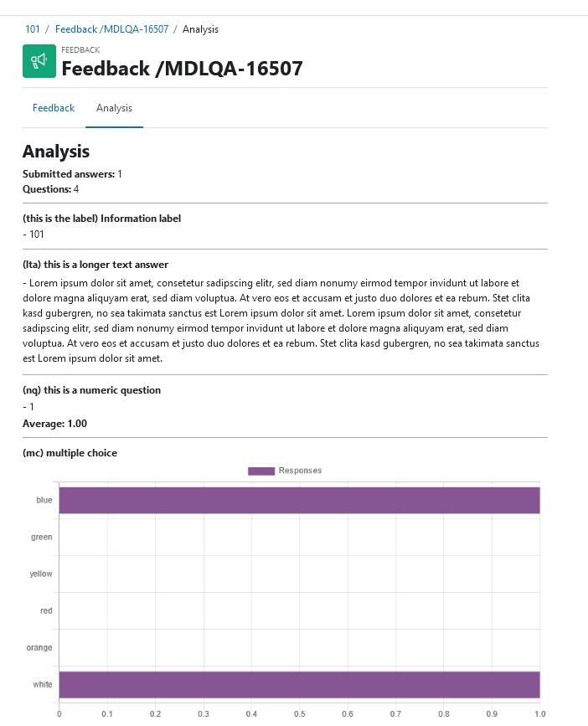Screen dimensions: 588x726
Task: Toggle the purple Responses legend swatch
Action: (x=261, y=471)
